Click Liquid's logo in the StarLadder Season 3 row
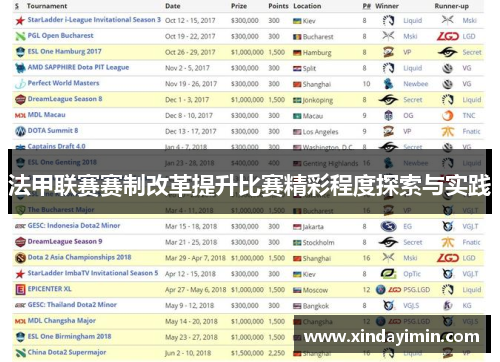Viewport: 500px width, 362px height. tap(388, 21)
